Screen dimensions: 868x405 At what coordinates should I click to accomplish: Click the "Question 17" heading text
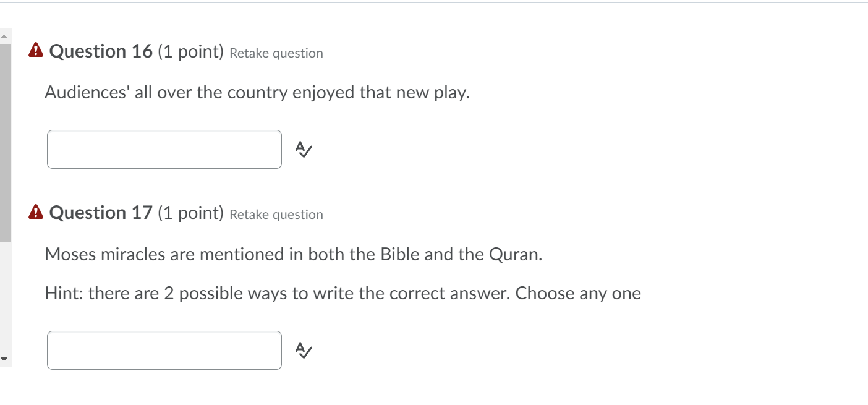click(x=100, y=213)
